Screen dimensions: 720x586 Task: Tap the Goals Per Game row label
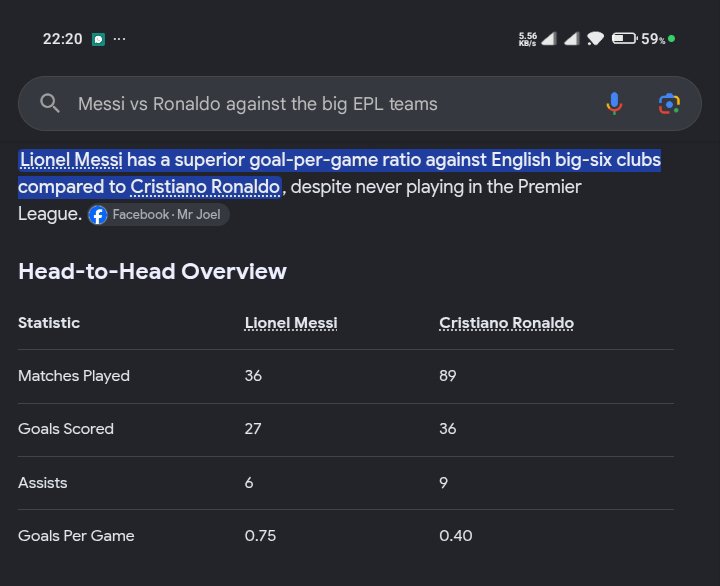click(76, 535)
